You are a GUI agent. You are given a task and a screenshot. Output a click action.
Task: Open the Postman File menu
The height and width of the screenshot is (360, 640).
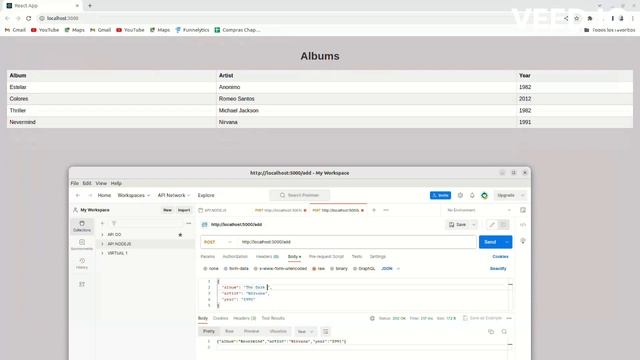(75, 183)
